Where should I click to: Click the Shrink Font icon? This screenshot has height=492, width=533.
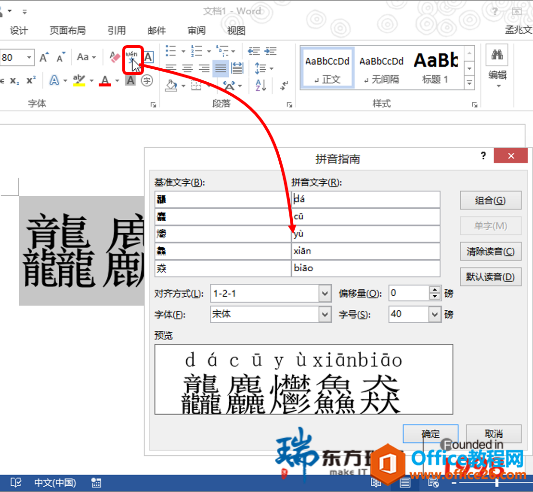pos(61,57)
